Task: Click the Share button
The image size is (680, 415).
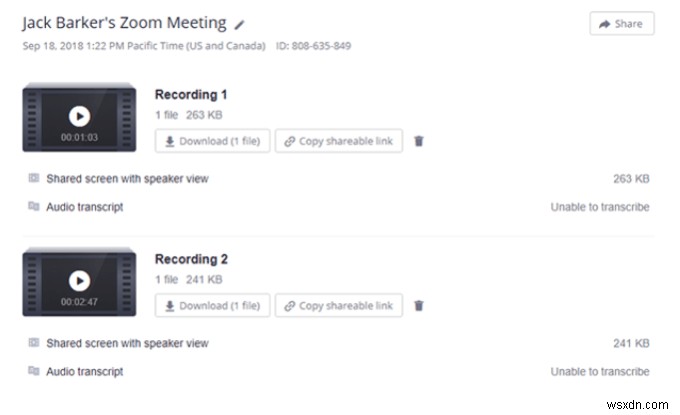Action: tap(621, 24)
